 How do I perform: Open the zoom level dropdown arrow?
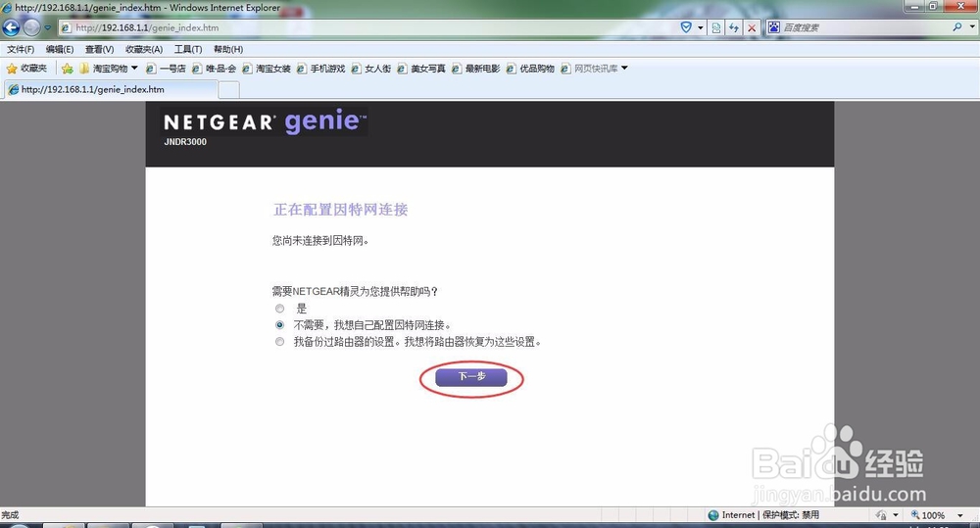pyautogui.click(x=960, y=515)
